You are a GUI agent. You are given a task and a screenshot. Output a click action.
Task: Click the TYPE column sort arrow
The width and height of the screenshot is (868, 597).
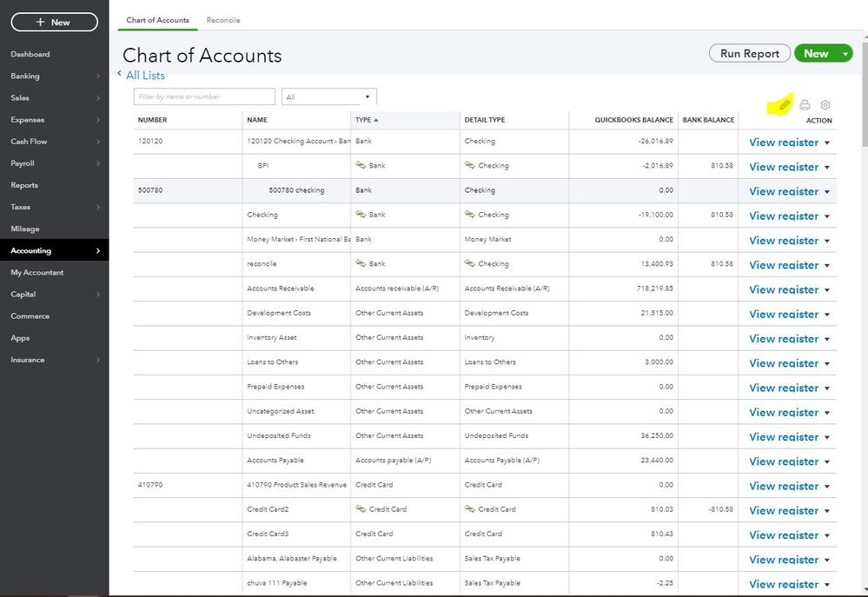coord(376,120)
